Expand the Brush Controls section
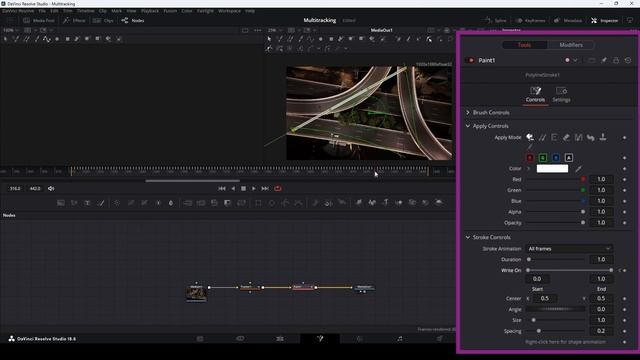Viewport: 640px width, 360px height. coord(468,113)
